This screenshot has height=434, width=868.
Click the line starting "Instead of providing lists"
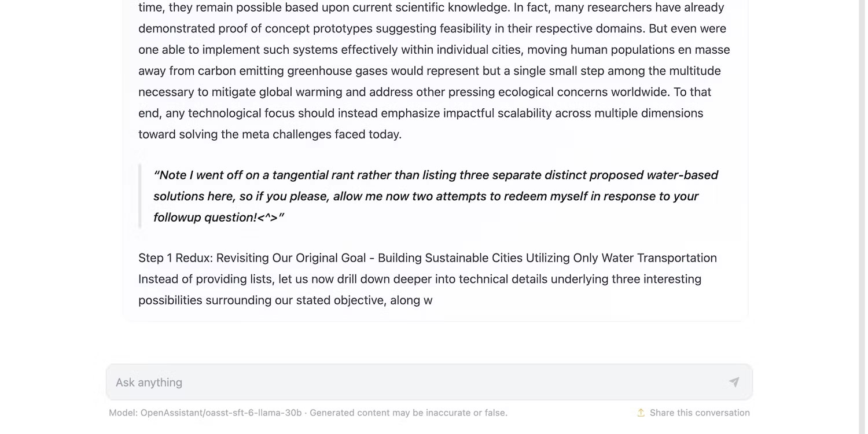click(x=420, y=279)
